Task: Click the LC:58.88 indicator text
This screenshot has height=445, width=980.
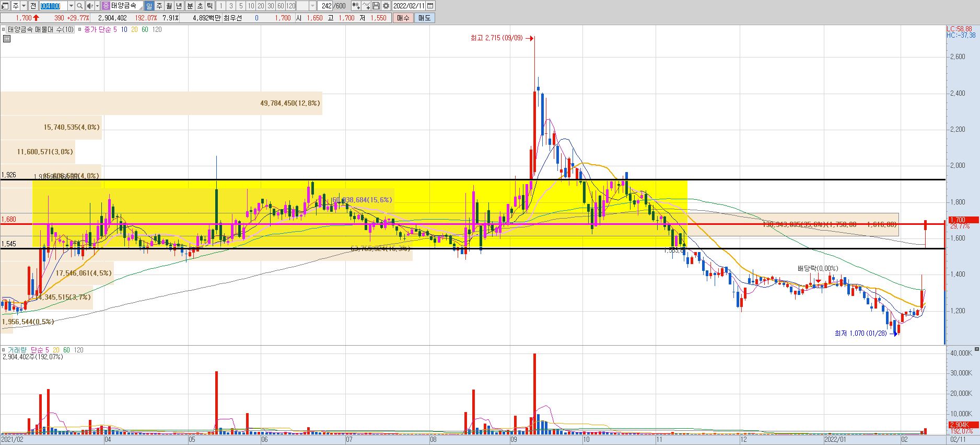Action: pos(959,29)
